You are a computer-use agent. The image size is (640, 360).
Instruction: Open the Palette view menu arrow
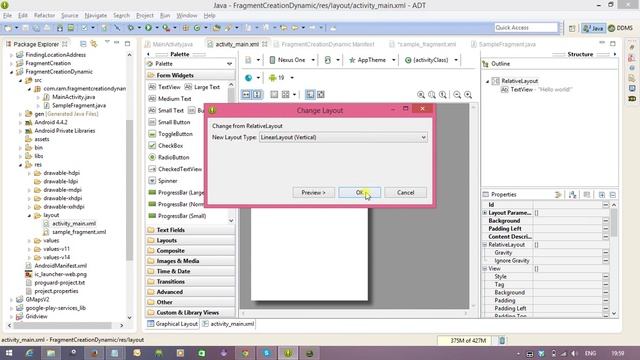pos(229,64)
